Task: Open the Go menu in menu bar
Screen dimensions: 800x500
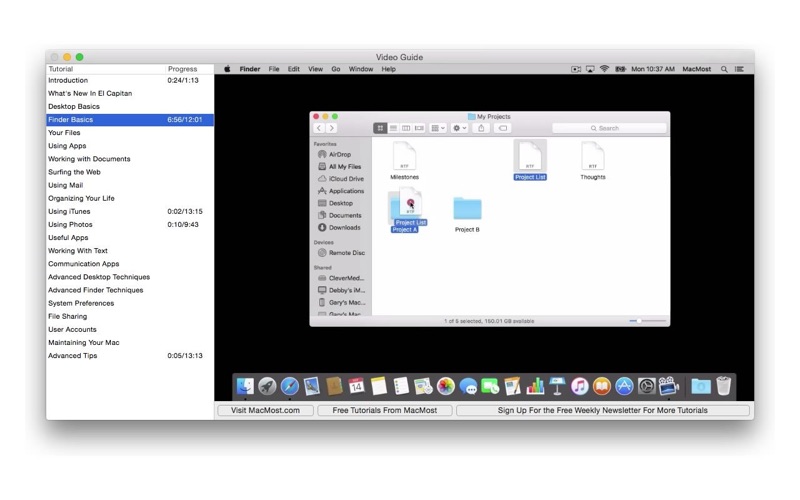Action: [x=336, y=69]
